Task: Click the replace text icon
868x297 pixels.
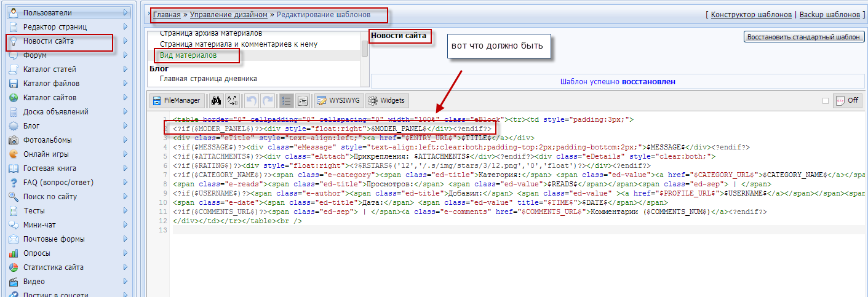Action: coord(232,101)
